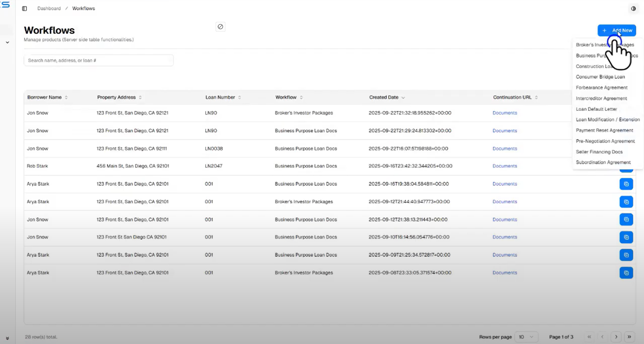Click the search name, address, or loan field
This screenshot has width=644, height=344.
98,60
